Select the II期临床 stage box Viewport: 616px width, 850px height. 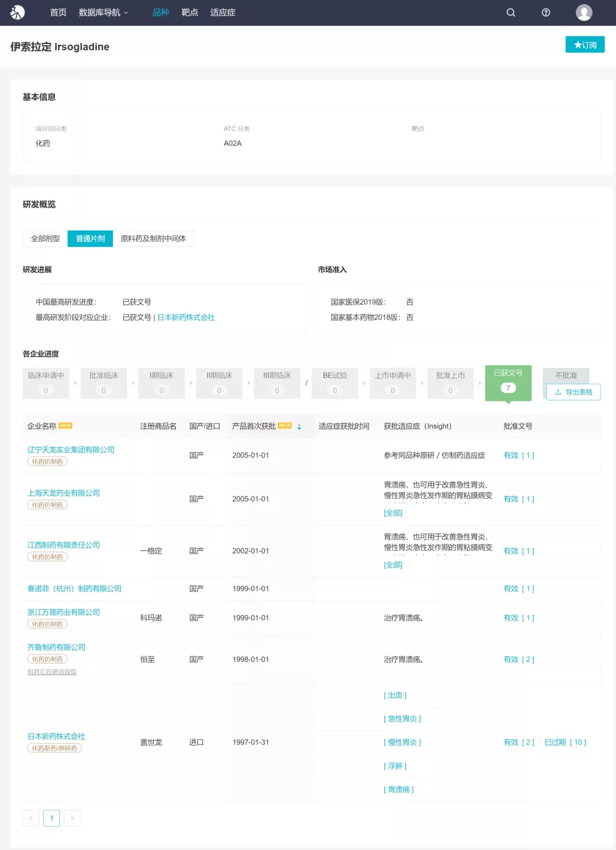[219, 383]
